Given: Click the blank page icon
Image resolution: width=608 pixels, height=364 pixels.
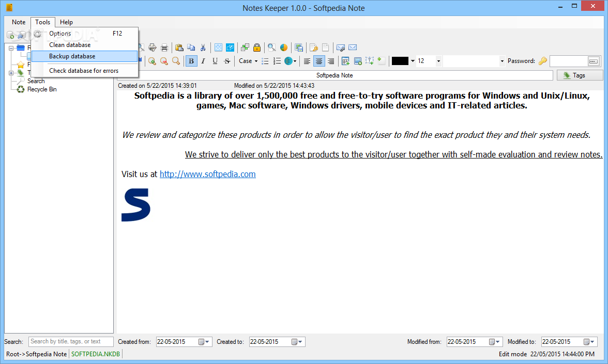Looking at the screenshot, I should click(x=326, y=48).
